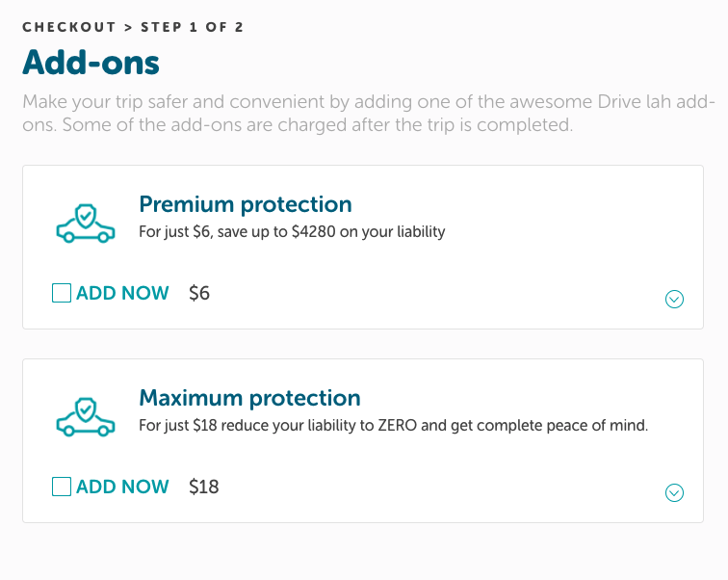Select ADD NOW label for $6 add-on

tap(122, 293)
